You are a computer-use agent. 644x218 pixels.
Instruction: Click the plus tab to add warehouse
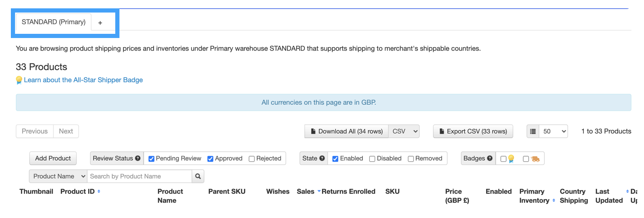pos(100,23)
